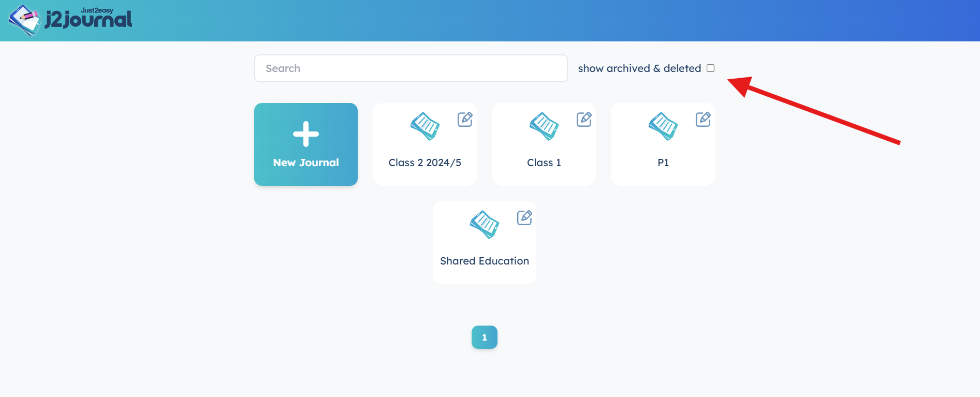Click the Class 1 journal icon
980x397 pixels.
pyautogui.click(x=544, y=126)
